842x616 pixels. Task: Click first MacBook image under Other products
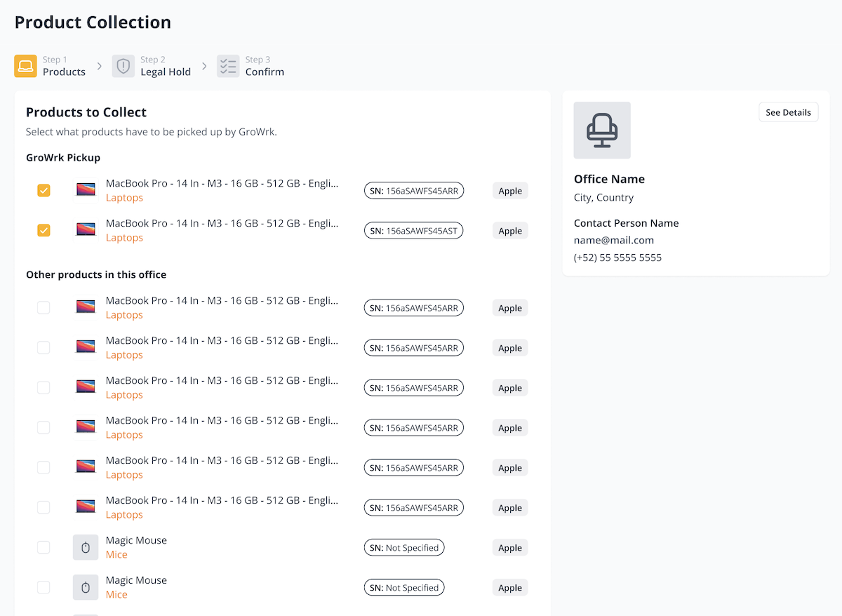(x=86, y=307)
